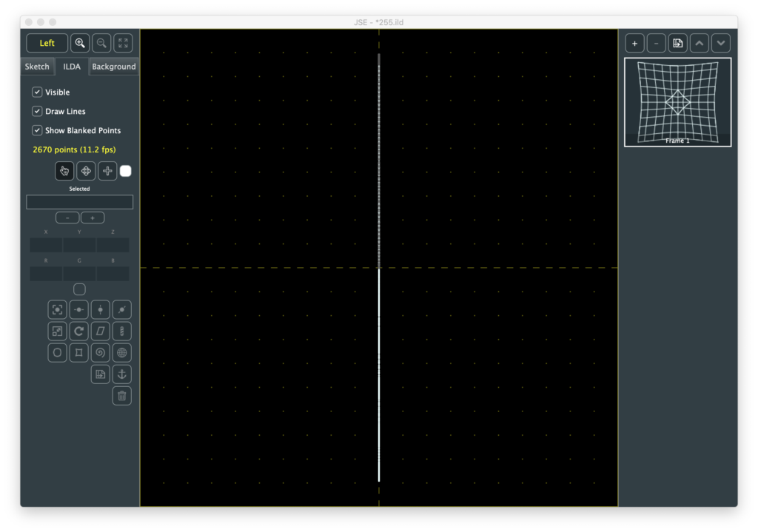Click the Left view selector button

point(47,43)
